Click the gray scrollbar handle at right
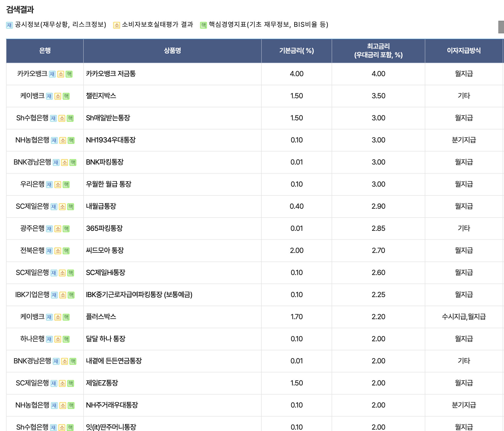The image size is (504, 431). pyautogui.click(x=501, y=27)
